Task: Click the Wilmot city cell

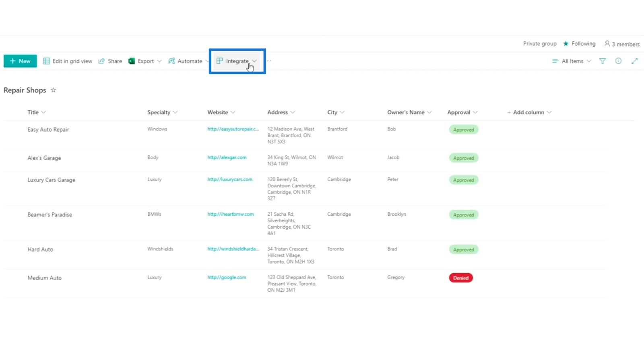Action: 335,157
